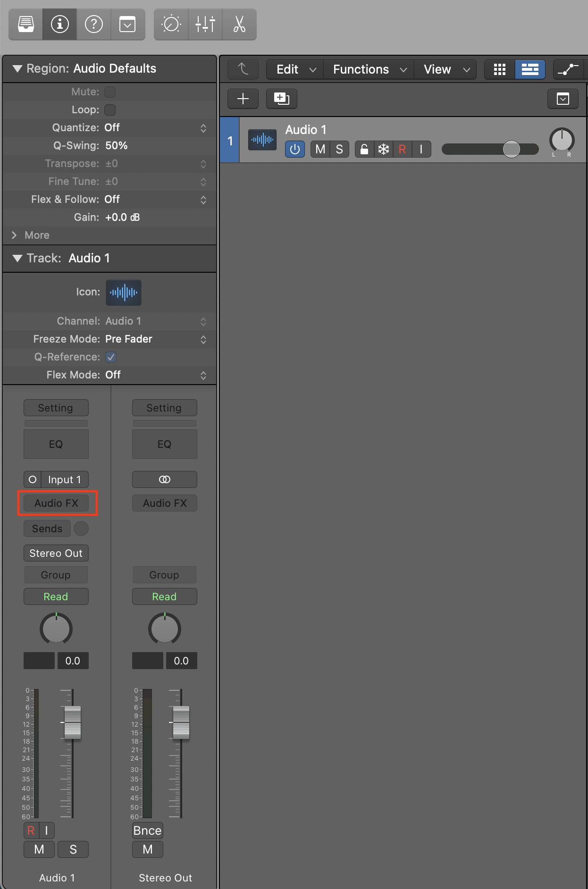Enable the Mute checkbox in Region
The image size is (588, 889).
pos(110,92)
